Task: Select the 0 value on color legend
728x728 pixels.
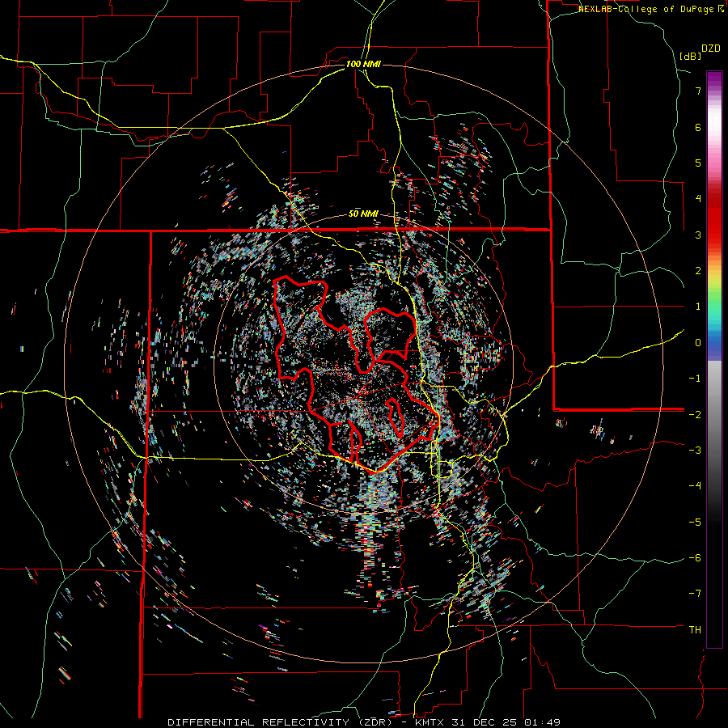Action: click(x=698, y=343)
